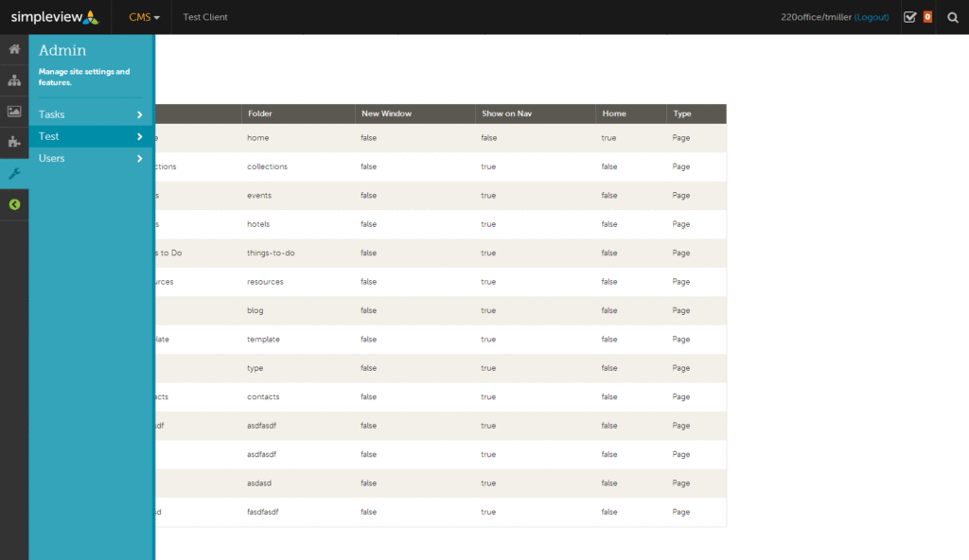The width and height of the screenshot is (969, 560).
Task: Expand the Users submenu chevron
Action: pos(139,158)
